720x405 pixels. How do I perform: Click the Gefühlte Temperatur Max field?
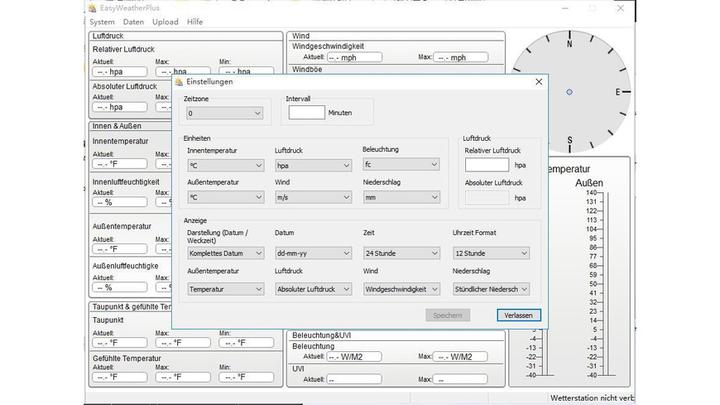tap(183, 377)
